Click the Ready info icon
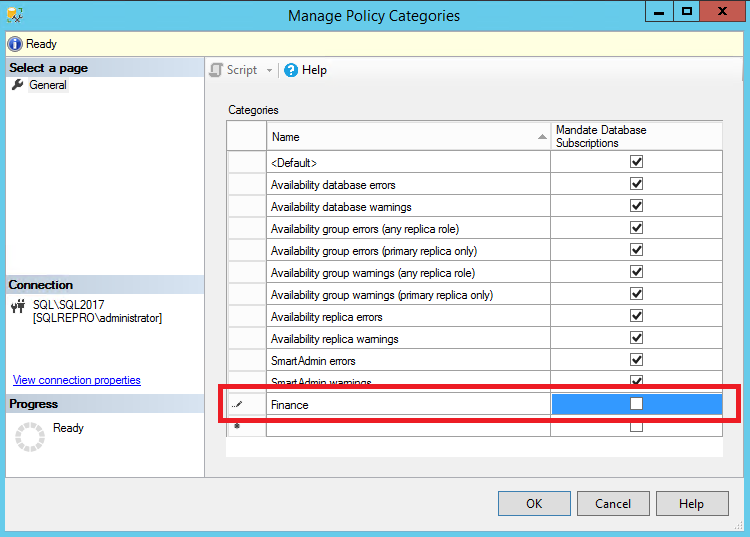This screenshot has width=750, height=537. point(15,44)
